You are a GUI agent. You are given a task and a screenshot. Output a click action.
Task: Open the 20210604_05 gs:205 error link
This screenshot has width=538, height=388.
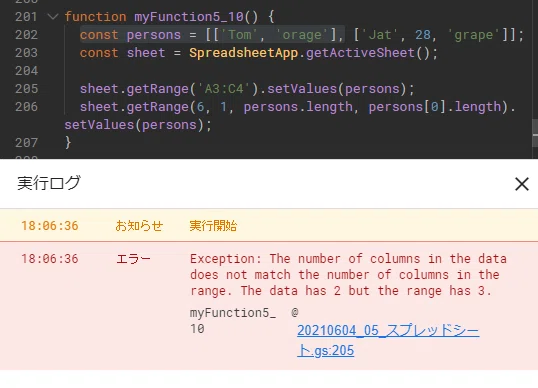pyautogui.click(x=388, y=340)
